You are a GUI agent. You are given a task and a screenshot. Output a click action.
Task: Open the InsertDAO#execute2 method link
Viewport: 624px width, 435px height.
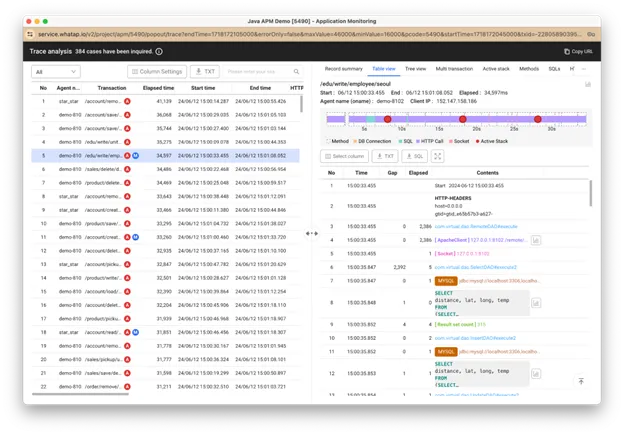click(x=475, y=338)
